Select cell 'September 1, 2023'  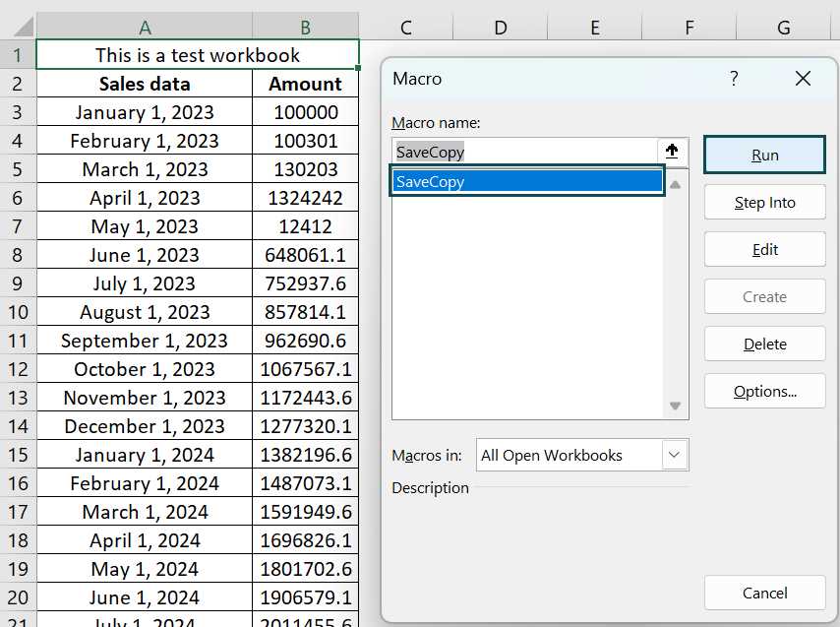click(x=145, y=341)
